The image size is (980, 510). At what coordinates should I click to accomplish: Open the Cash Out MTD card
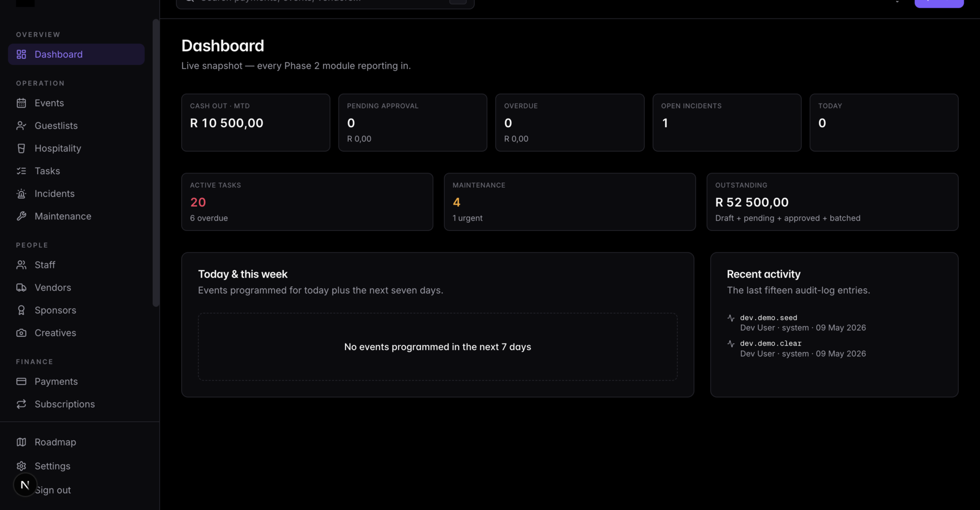point(255,122)
